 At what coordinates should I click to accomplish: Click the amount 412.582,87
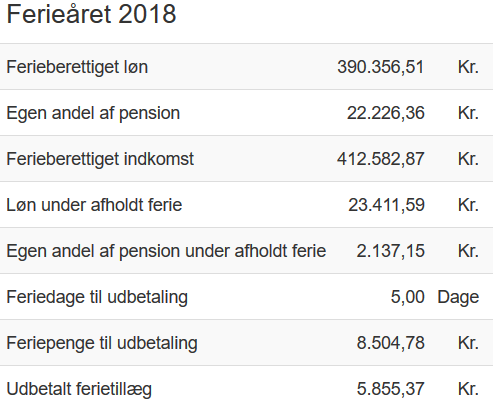pyautogui.click(x=381, y=159)
